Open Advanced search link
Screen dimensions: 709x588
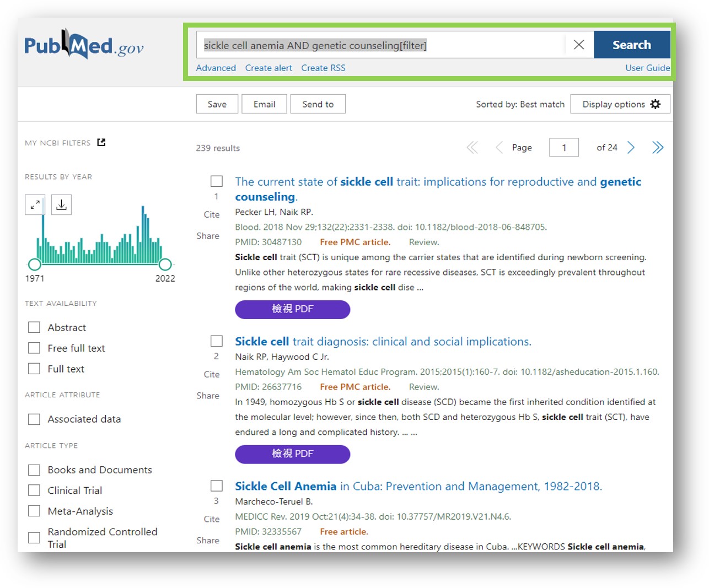[216, 68]
